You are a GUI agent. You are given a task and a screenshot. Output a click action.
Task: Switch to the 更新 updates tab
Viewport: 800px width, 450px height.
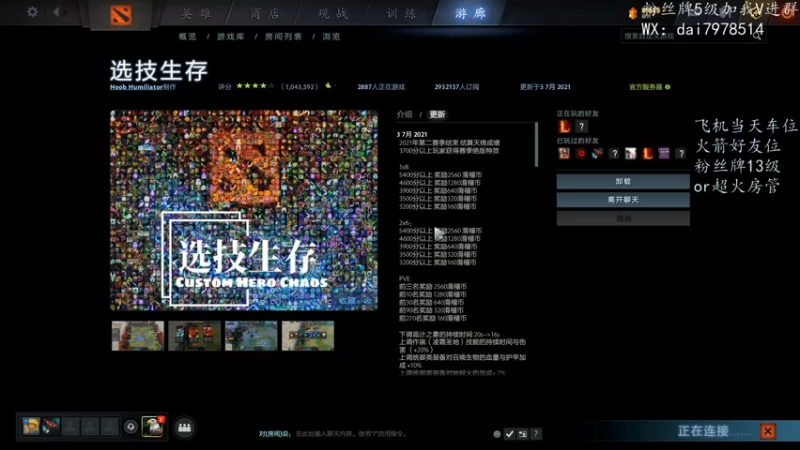(437, 114)
